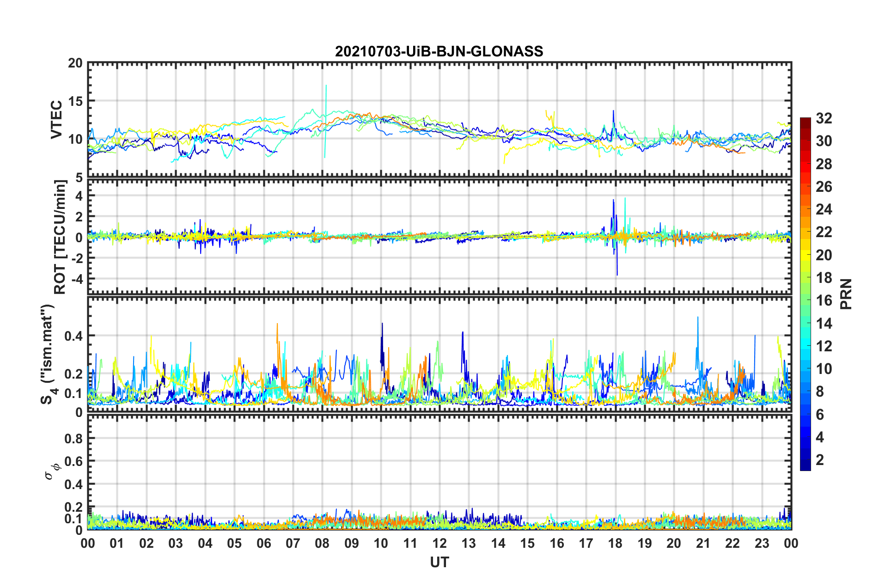Click colorbar tick label 2
The width and height of the screenshot is (879, 588).
pos(820,460)
